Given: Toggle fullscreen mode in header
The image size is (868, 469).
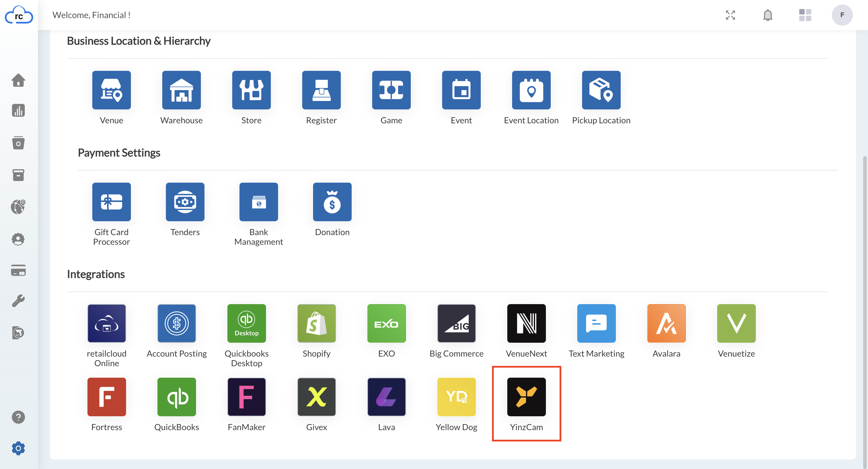Looking at the screenshot, I should (730, 15).
